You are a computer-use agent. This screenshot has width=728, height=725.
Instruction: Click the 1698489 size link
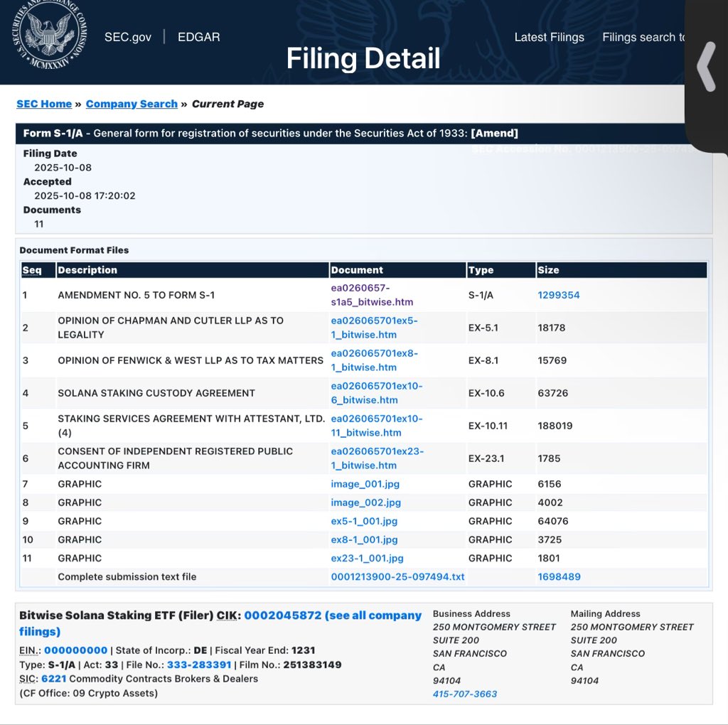click(559, 577)
